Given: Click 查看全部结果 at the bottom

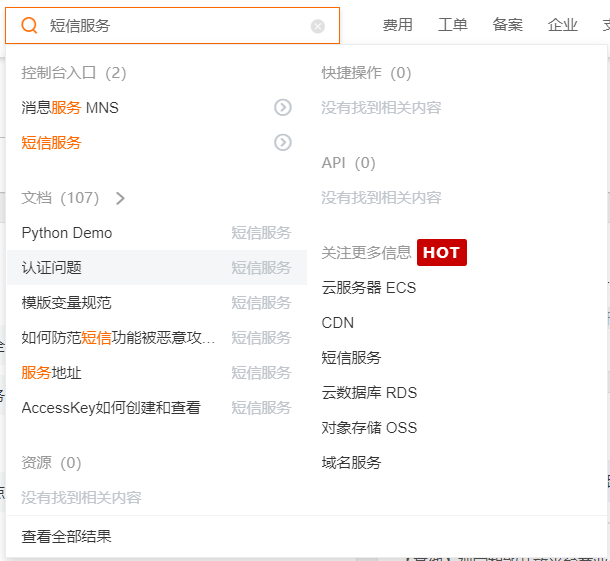Looking at the screenshot, I should click(67, 536).
